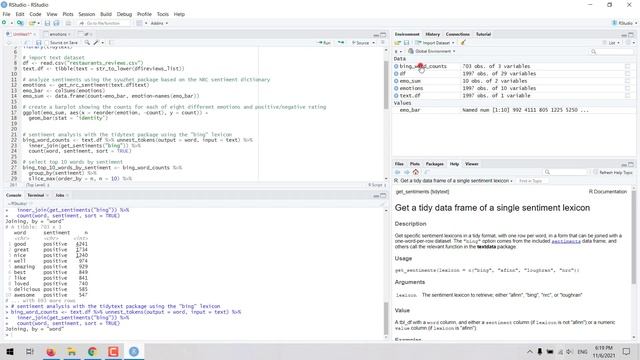The width and height of the screenshot is (640, 360).
Task: Follow the sentiments link in help
Action: [x=566, y=241]
